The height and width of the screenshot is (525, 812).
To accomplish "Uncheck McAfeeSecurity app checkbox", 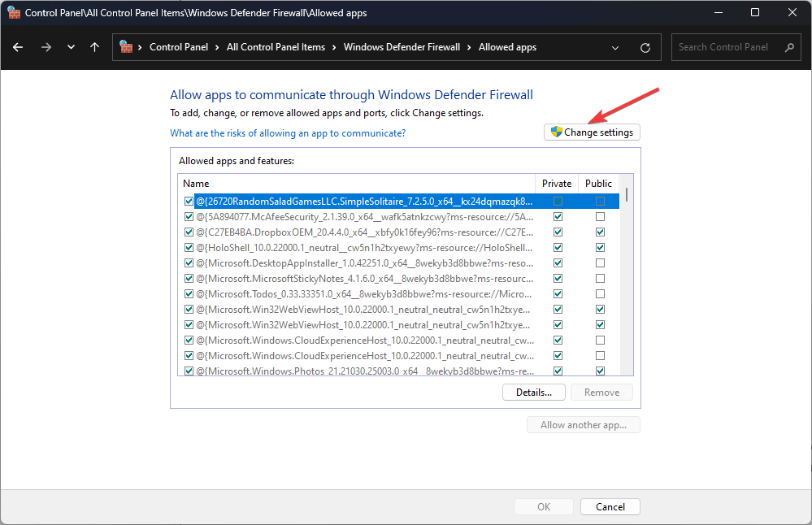I will [x=189, y=216].
